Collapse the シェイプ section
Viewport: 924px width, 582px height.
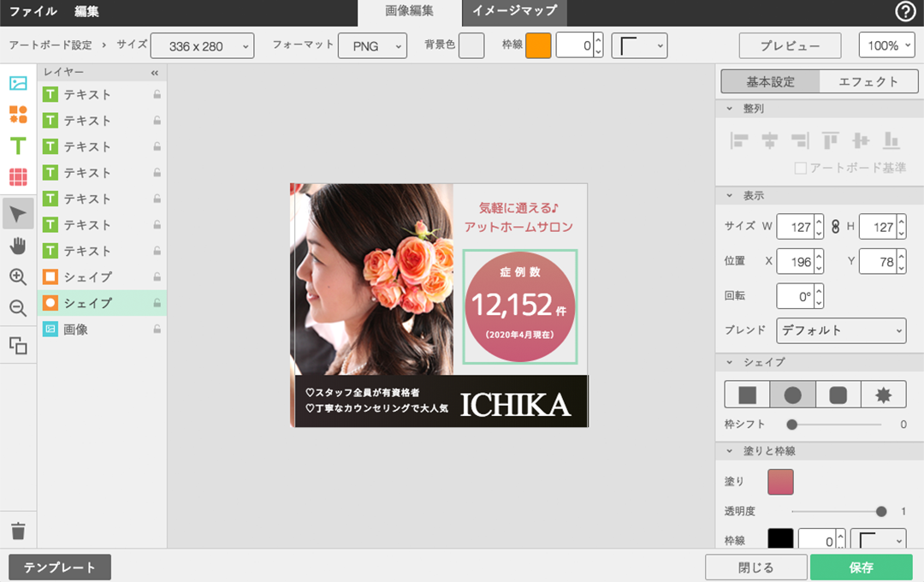tap(730, 362)
